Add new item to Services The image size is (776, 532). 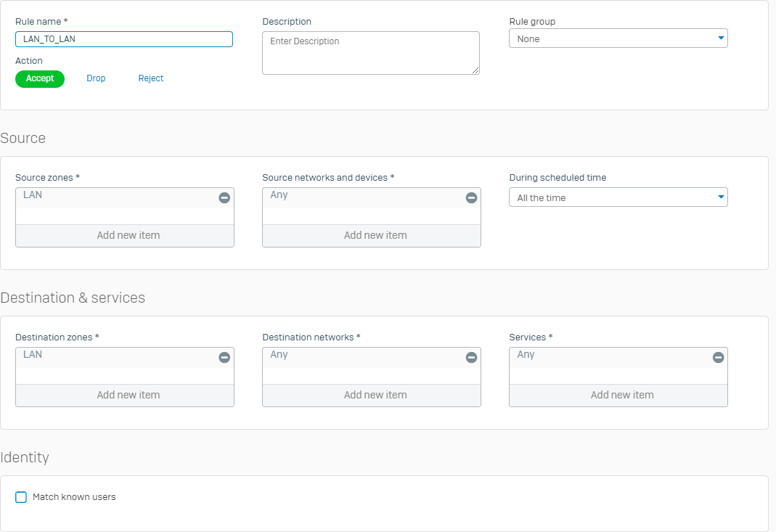(x=618, y=395)
